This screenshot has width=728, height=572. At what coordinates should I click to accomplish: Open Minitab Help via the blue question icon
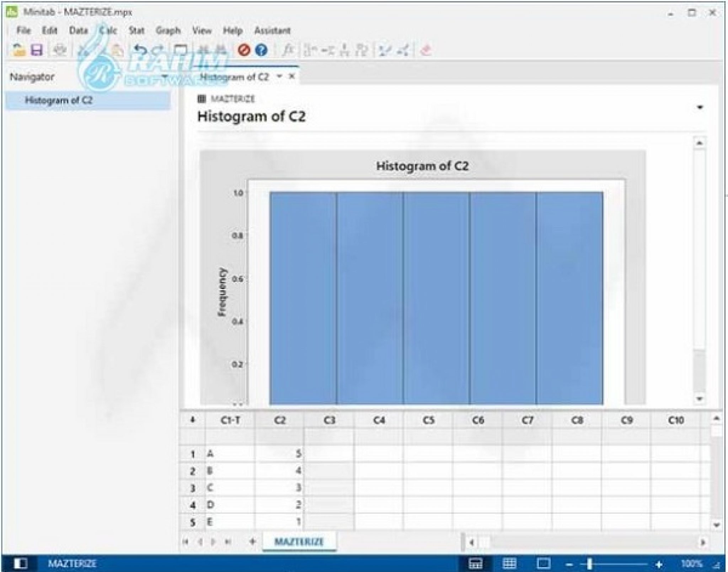[261, 50]
